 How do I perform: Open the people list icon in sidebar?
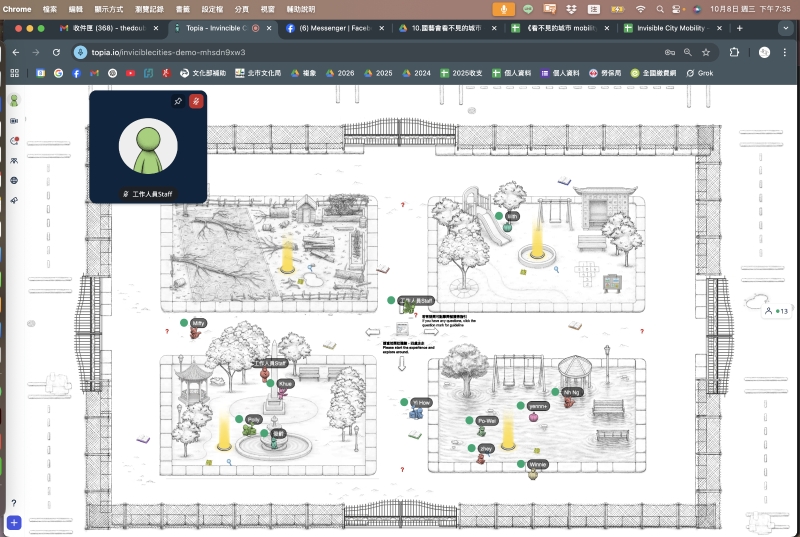(14, 160)
